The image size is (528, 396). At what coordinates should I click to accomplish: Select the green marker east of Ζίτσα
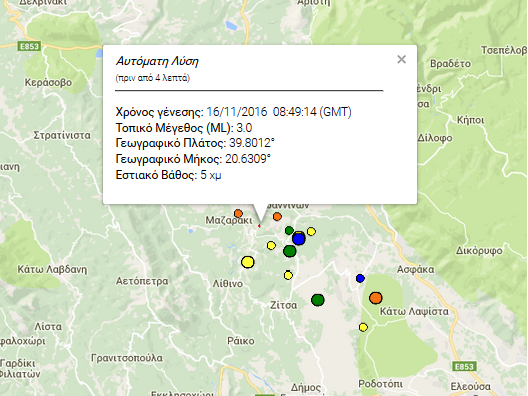tap(318, 300)
